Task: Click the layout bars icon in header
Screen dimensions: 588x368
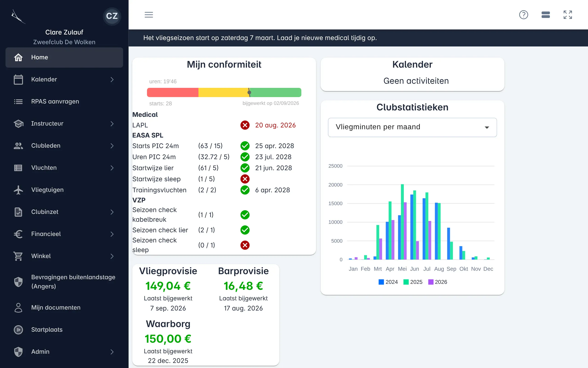Action: pos(546,14)
